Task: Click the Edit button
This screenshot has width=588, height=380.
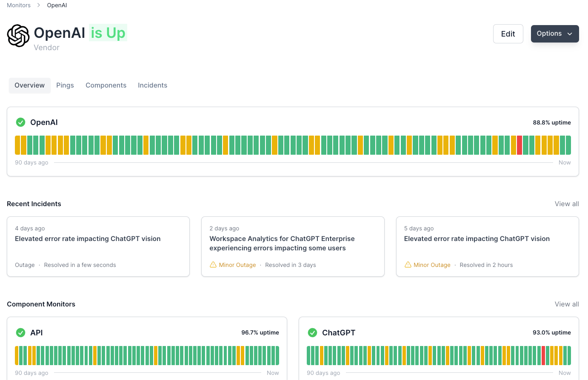Action: click(x=508, y=34)
